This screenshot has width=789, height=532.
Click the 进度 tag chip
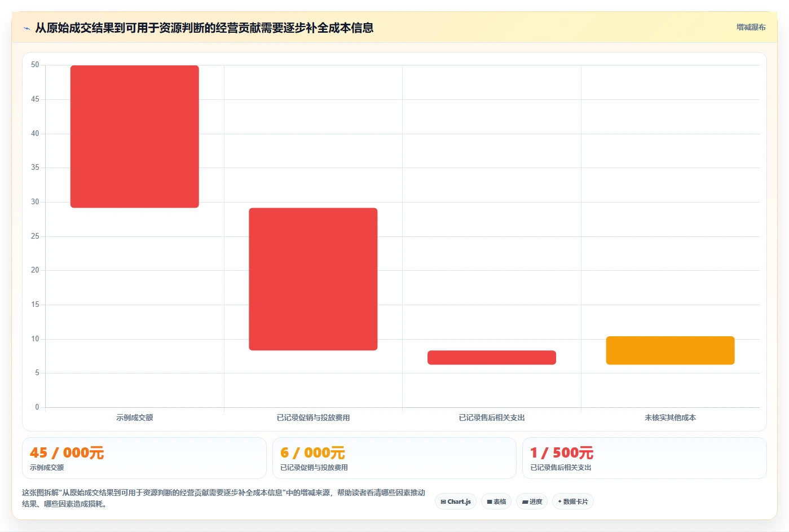532,502
